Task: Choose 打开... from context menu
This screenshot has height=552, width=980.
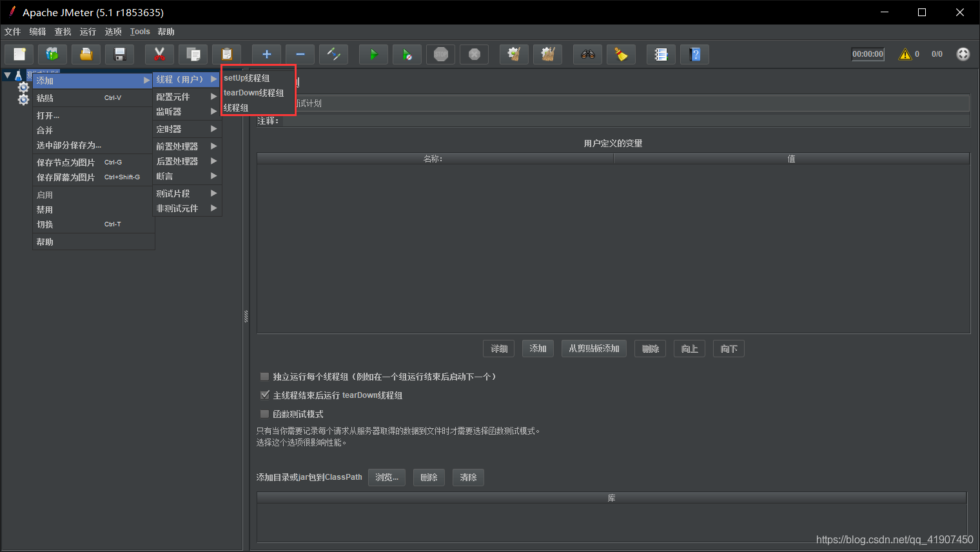Action: 93,115
